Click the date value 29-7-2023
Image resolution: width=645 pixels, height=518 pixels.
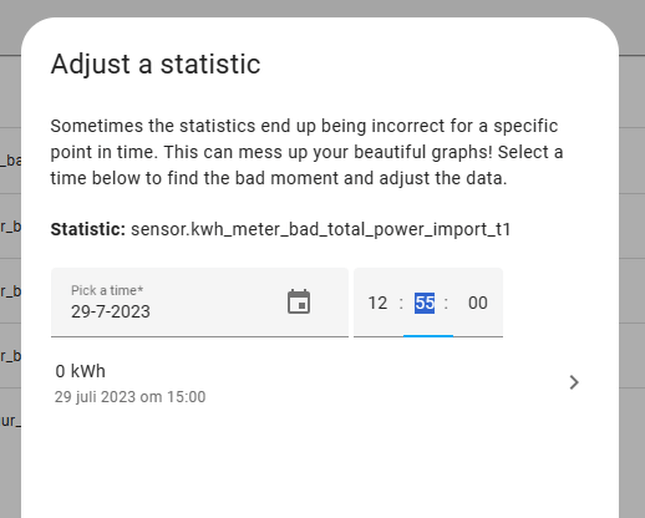[x=111, y=311]
